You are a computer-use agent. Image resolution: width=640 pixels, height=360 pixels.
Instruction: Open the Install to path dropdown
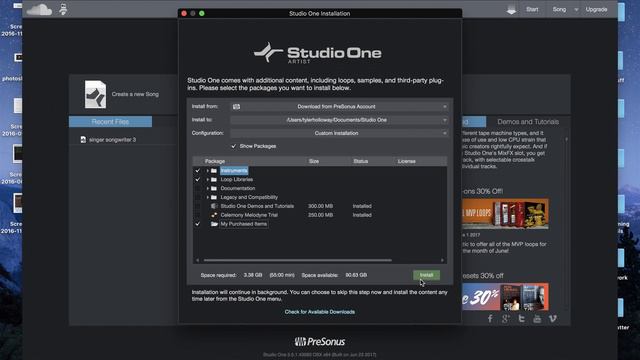click(339, 120)
